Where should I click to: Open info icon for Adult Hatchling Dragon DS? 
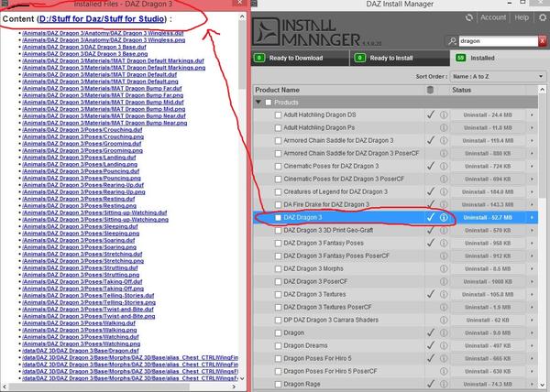[444, 114]
